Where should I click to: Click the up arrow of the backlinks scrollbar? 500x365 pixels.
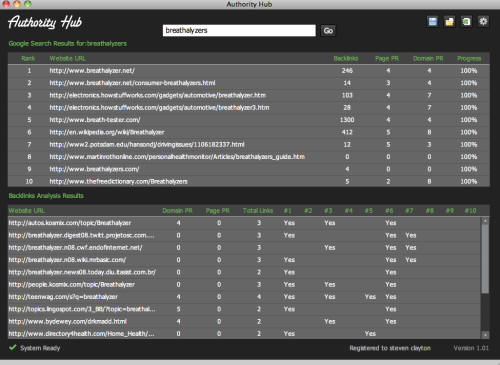click(485, 221)
